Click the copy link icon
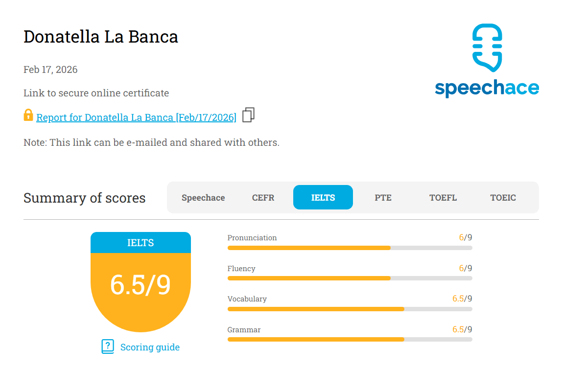Image resolution: width=563 pixels, height=392 pixels. coord(248,115)
